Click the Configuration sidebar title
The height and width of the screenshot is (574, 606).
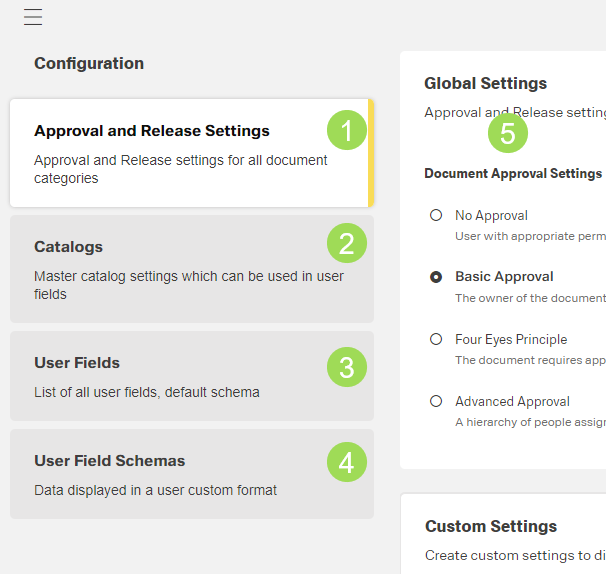[89, 64]
